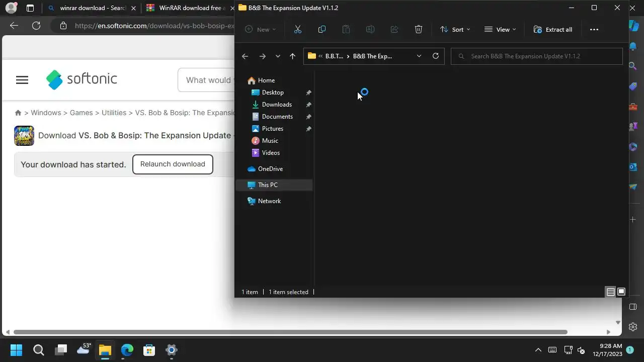Expand hidden breadcrumb folders chevron
This screenshot has height=362, width=644.
click(x=320, y=56)
